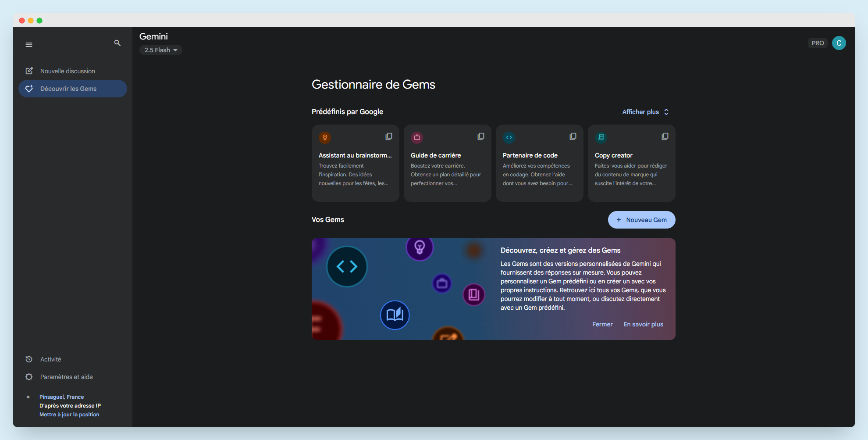The height and width of the screenshot is (440, 868).
Task: Open Activité from the sidebar
Action: (x=73, y=359)
